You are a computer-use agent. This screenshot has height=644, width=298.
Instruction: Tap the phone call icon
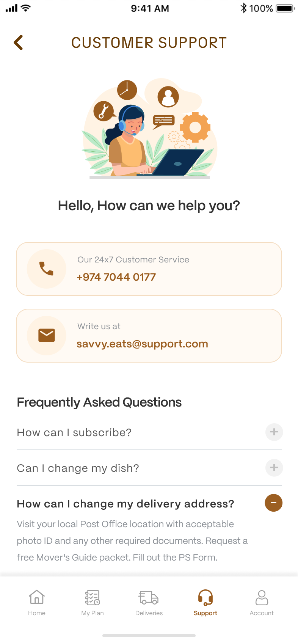click(47, 269)
